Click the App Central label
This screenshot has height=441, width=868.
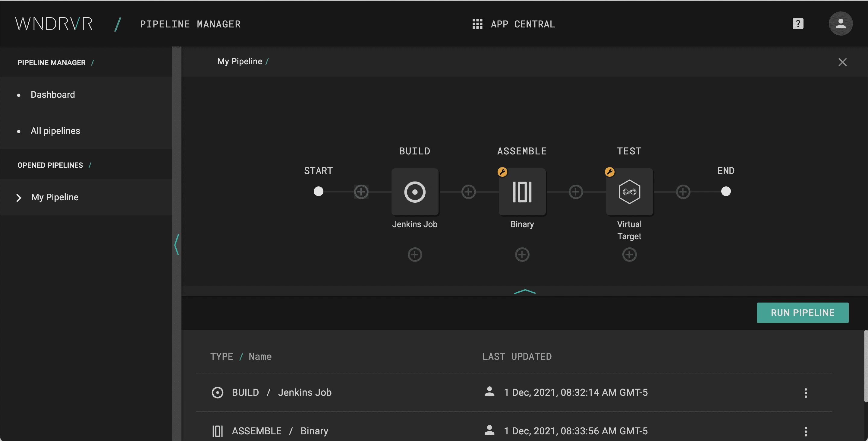tap(523, 24)
